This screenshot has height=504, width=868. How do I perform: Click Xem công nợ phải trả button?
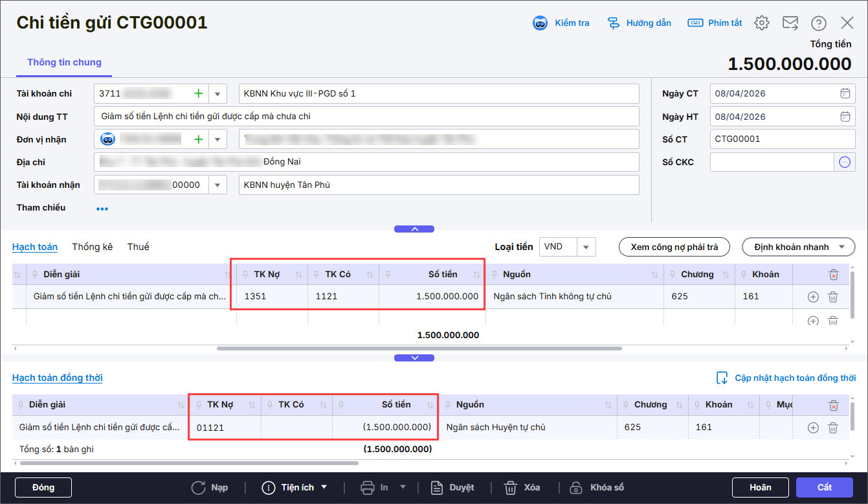coord(674,247)
